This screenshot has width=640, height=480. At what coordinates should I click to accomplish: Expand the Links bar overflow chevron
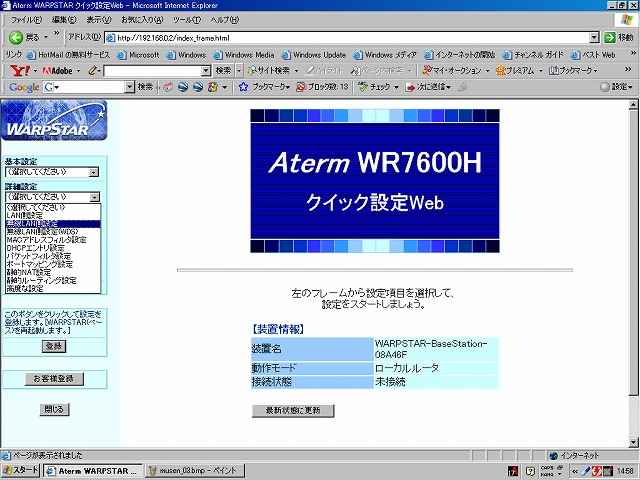coord(633,53)
